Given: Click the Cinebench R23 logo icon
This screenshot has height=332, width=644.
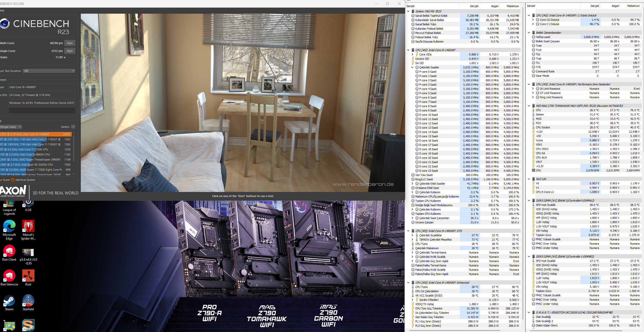Looking at the screenshot, I should [x=5, y=24].
